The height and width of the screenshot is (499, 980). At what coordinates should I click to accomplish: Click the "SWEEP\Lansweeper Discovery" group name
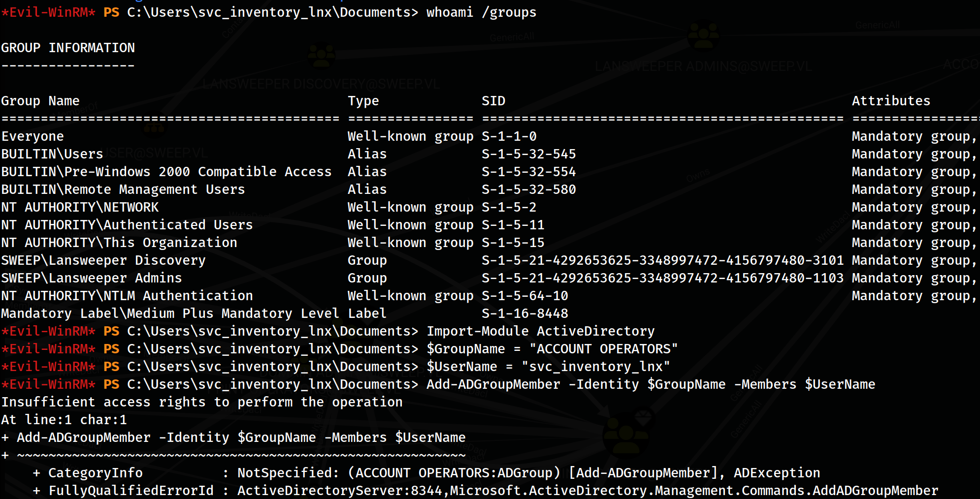(x=103, y=260)
